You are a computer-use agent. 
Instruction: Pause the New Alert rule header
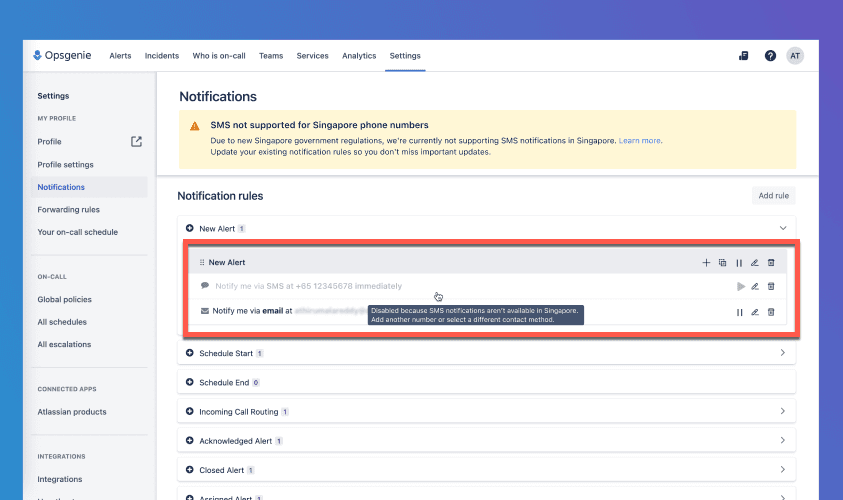coord(739,263)
